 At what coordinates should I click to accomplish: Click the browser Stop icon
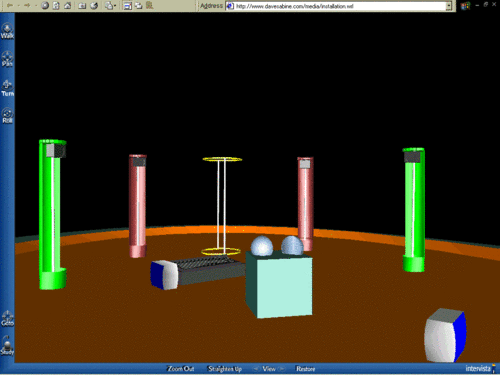45,5
